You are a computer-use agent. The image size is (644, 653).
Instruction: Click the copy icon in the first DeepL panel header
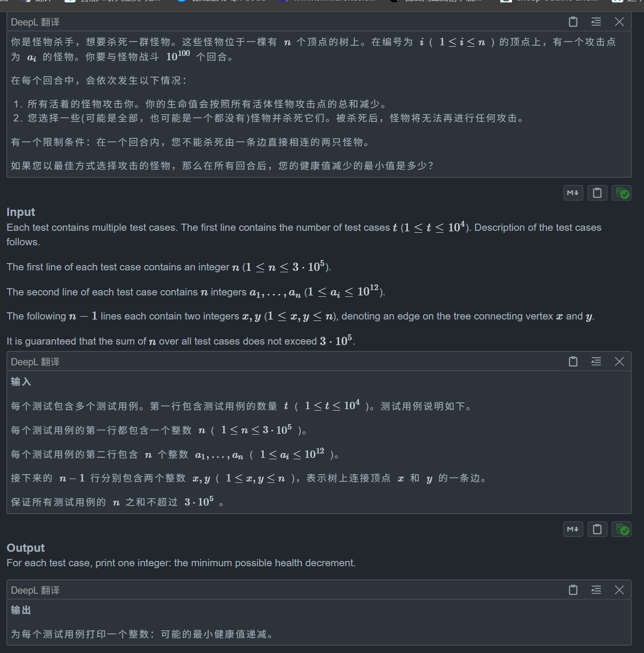pos(573,22)
